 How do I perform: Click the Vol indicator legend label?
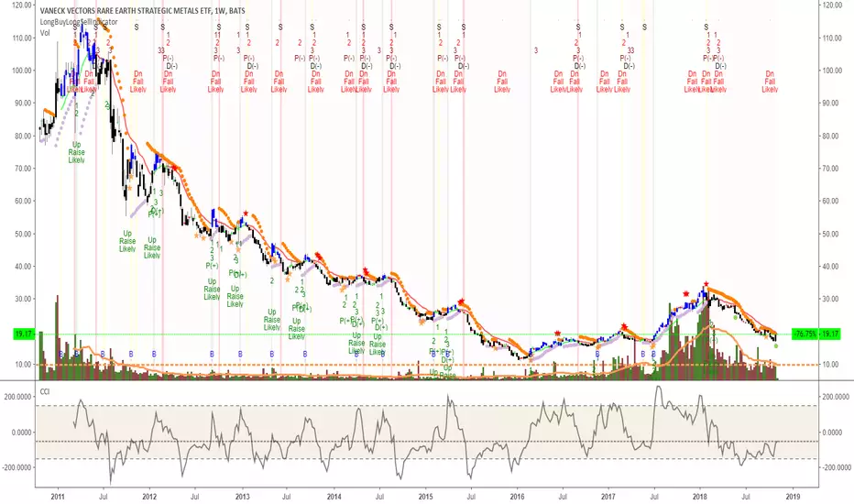(x=45, y=33)
